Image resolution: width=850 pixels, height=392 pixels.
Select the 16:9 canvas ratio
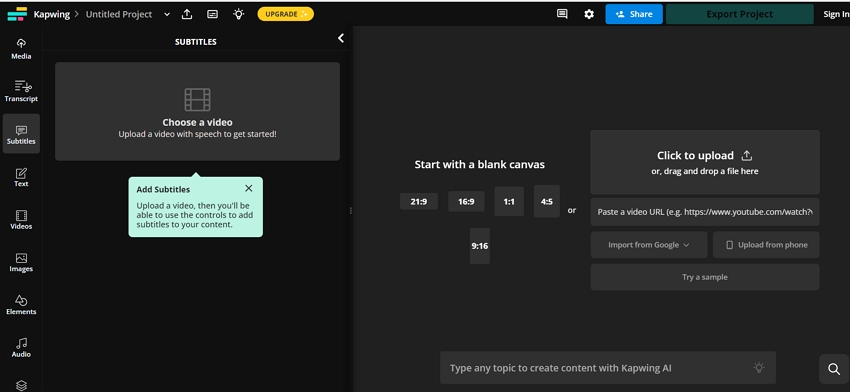466,202
